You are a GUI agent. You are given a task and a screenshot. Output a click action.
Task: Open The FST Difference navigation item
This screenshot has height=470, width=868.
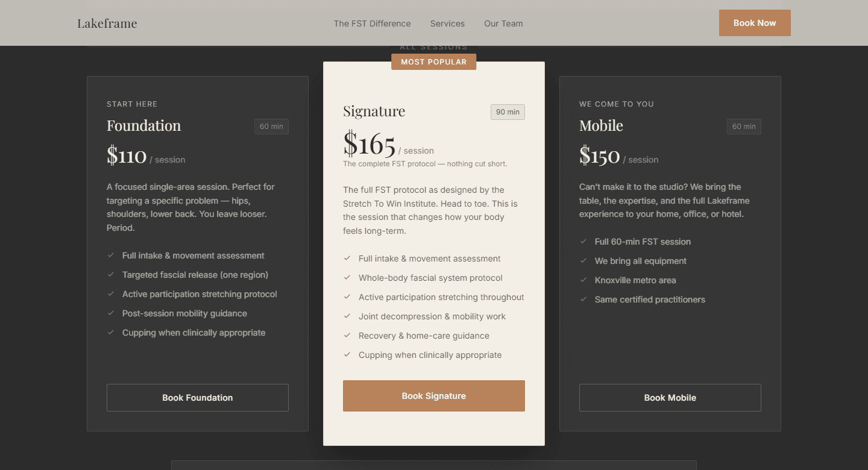tap(372, 23)
